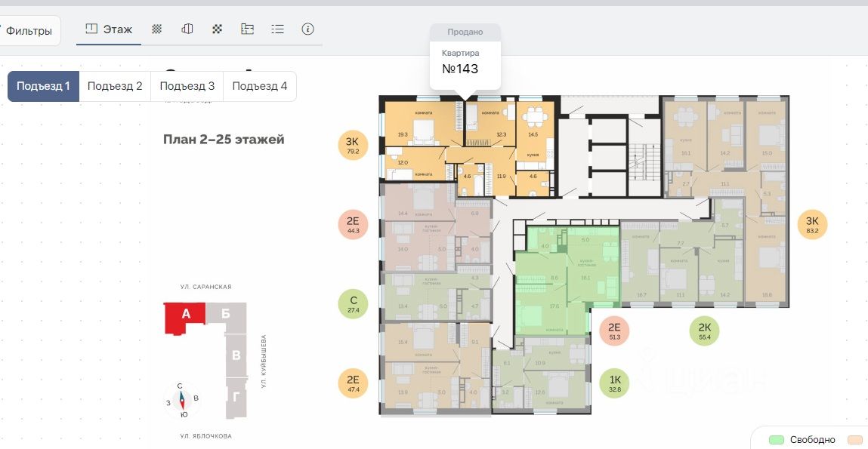Select building section Г on site map
The image size is (868, 449).
point(236,397)
